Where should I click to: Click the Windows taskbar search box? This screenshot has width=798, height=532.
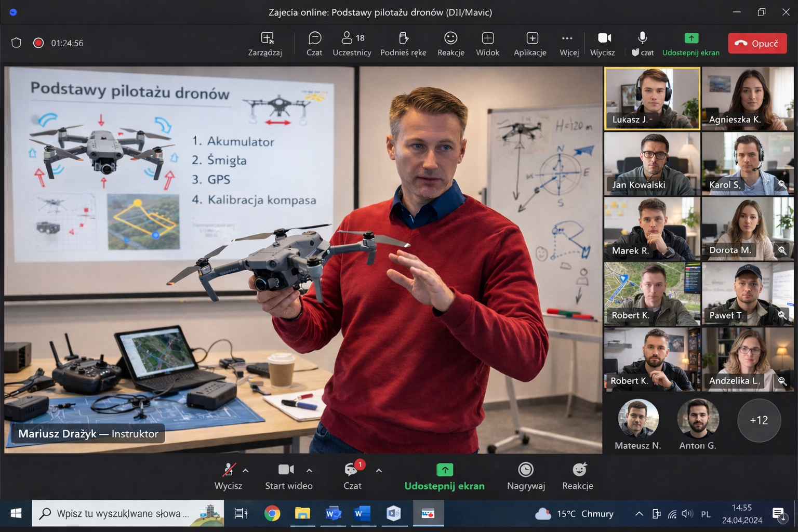coord(128,513)
